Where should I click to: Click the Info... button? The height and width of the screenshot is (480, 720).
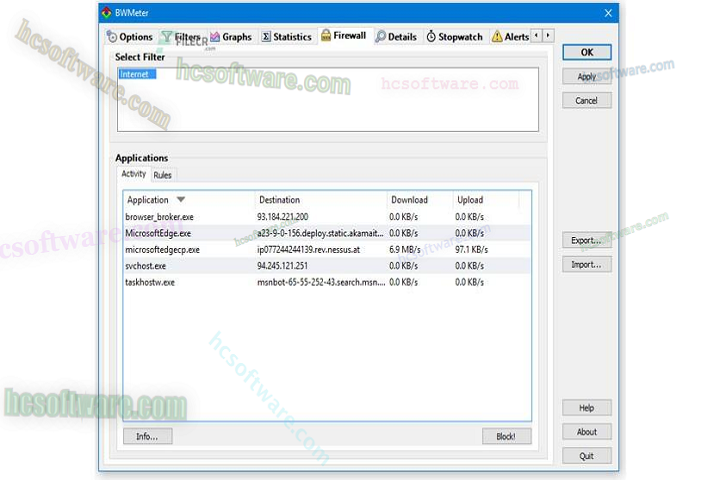[x=147, y=436]
